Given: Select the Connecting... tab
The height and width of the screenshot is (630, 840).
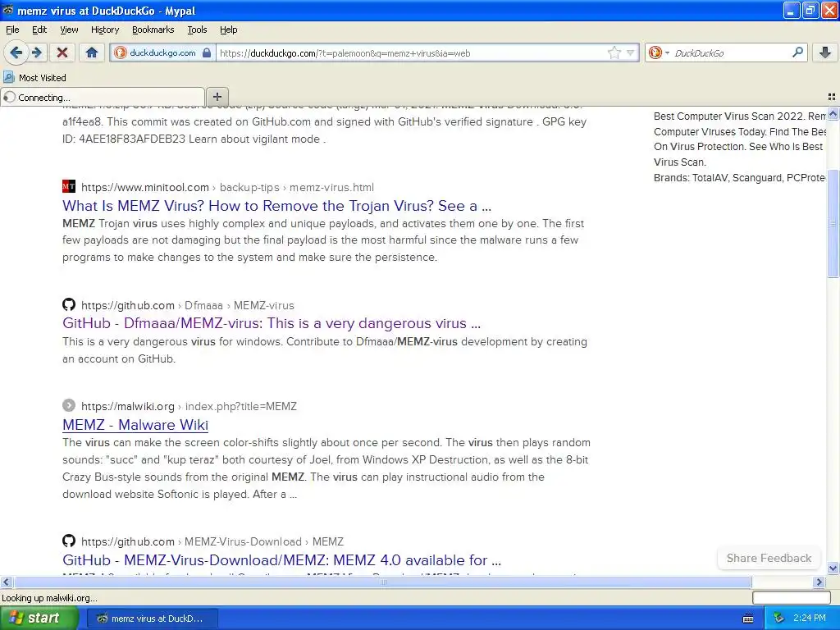Looking at the screenshot, I should click(103, 97).
